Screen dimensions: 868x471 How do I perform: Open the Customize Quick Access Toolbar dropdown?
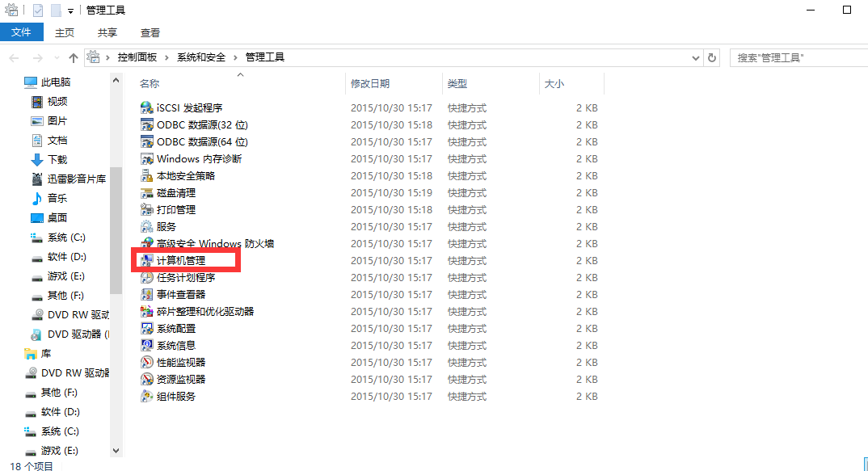pos(70,11)
